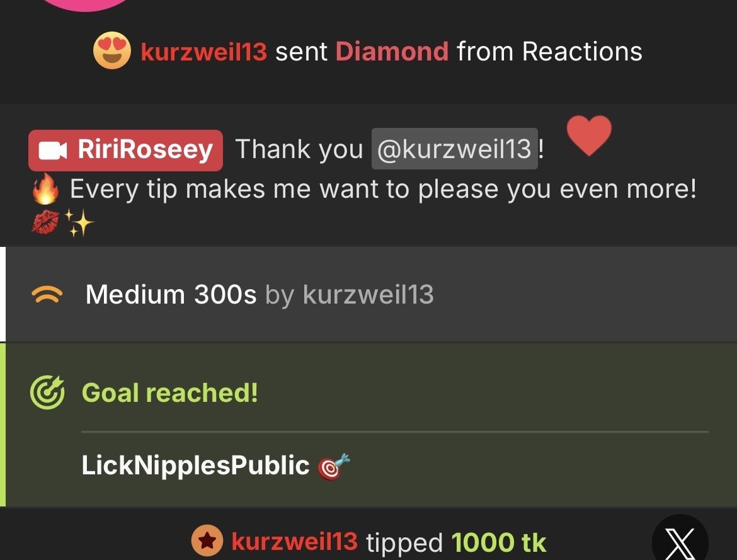Click the fire emoji in the message
Viewport: 737px width, 560px height.
[45, 188]
